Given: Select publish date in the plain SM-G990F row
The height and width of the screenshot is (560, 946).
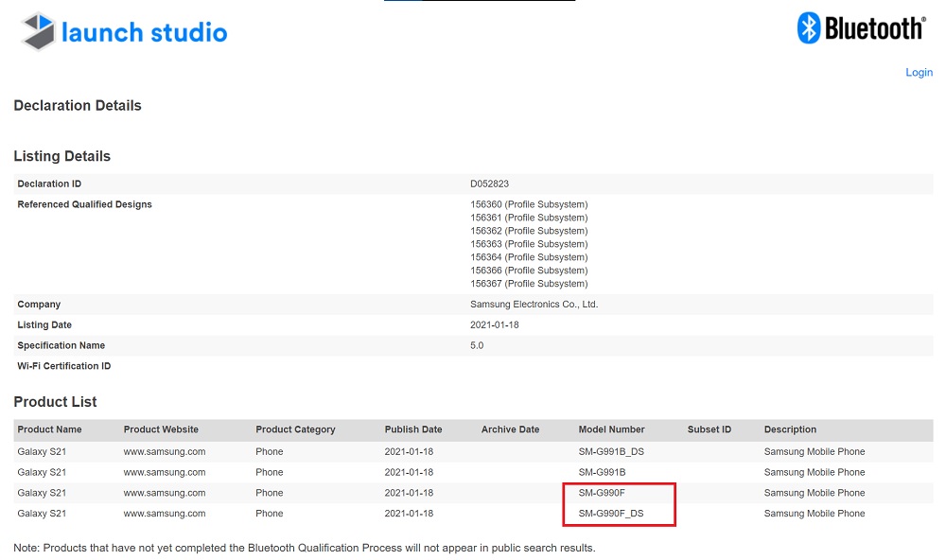Looking at the screenshot, I should tap(409, 493).
